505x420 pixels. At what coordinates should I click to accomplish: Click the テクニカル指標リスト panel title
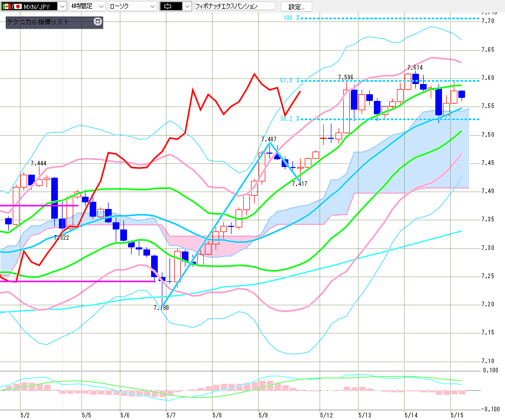tap(38, 22)
